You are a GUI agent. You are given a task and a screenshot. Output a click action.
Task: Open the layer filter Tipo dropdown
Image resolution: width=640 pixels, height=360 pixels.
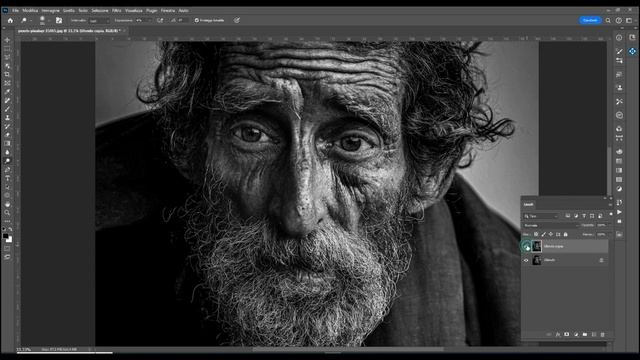click(541, 216)
